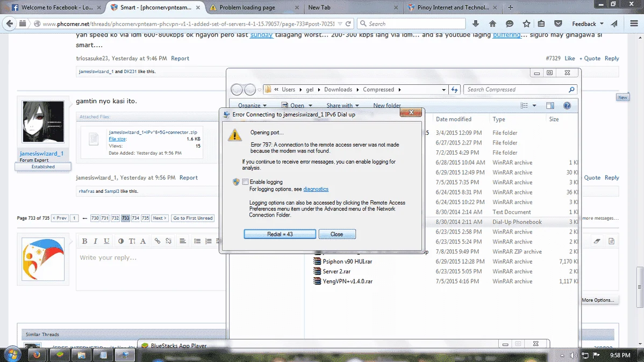Viewport: 644px width, 362px height.
Task: Open Firefox from taskbar
Action: (37, 354)
